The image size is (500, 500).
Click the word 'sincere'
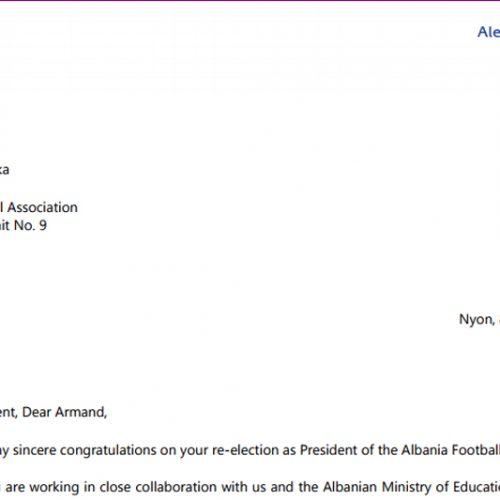click(35, 450)
